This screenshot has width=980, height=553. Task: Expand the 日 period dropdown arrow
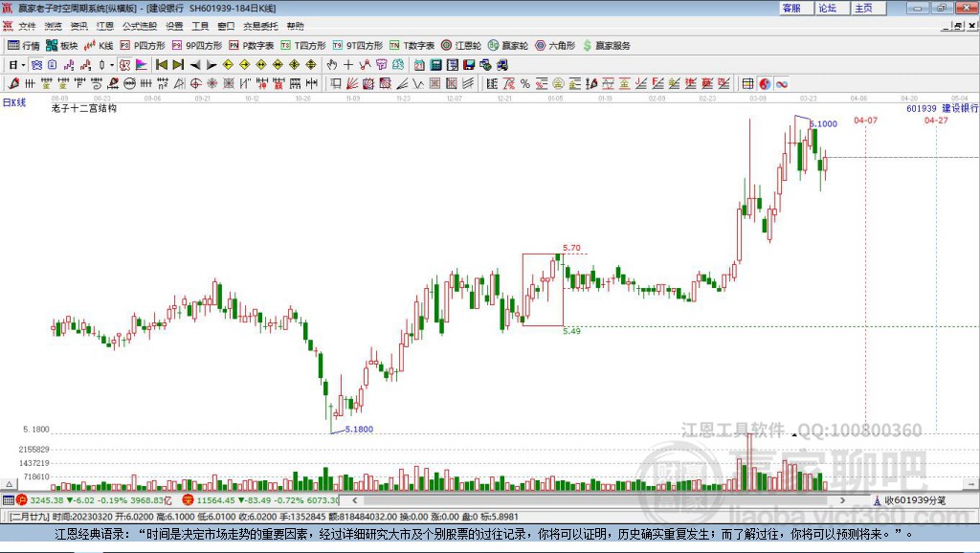pyautogui.click(x=23, y=65)
